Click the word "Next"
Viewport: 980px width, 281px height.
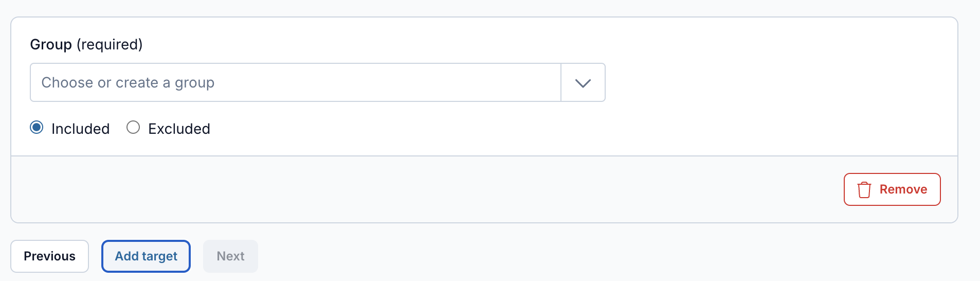[x=230, y=256]
